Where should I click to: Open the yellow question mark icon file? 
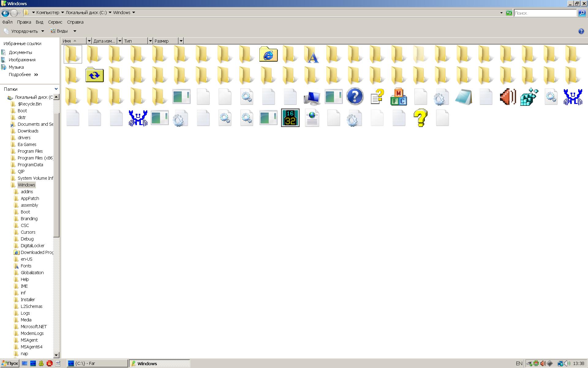(x=420, y=118)
